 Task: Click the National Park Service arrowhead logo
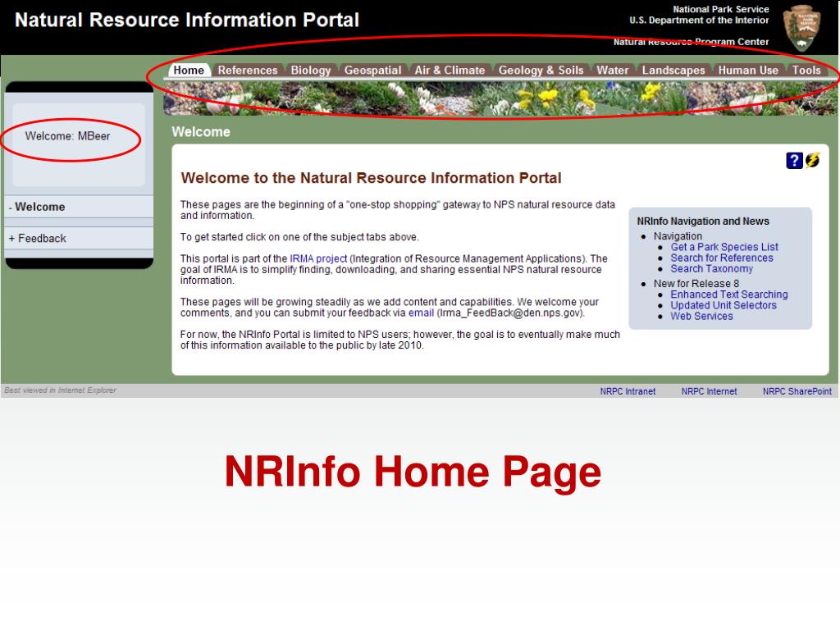click(801, 28)
